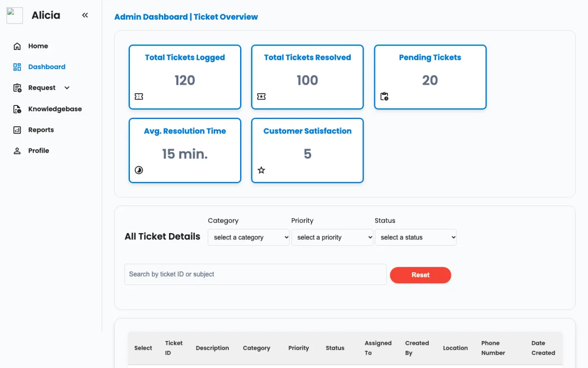588x368 pixels.
Task: Open the Status select dropdown
Action: (416, 237)
